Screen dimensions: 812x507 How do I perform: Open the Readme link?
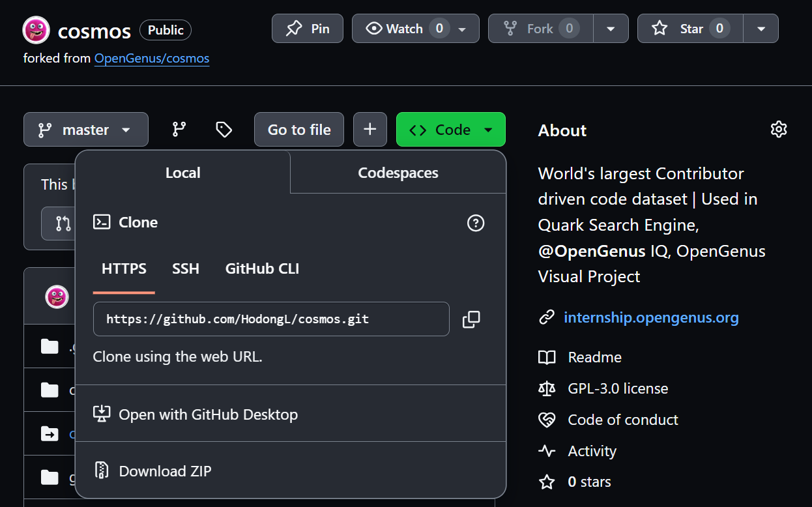point(594,357)
